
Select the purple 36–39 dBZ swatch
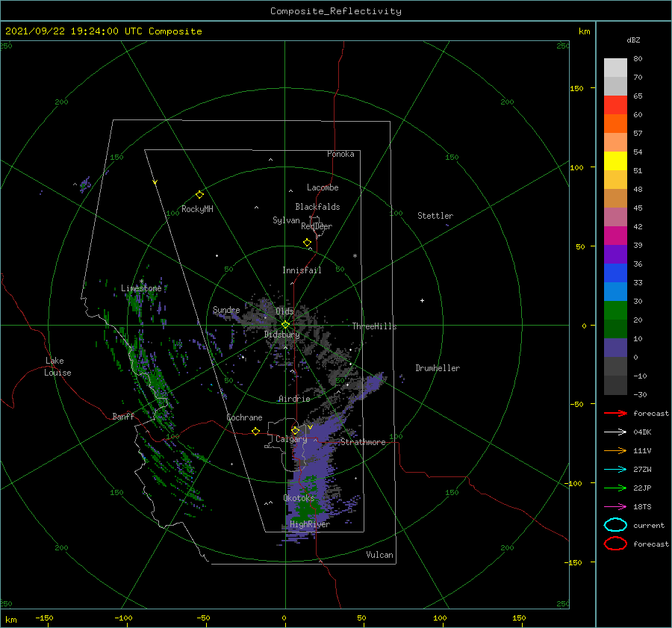(x=615, y=254)
